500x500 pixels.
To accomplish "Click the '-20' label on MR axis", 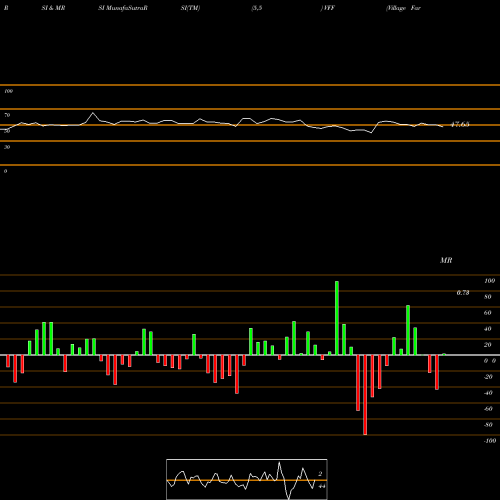I will point(488,377).
